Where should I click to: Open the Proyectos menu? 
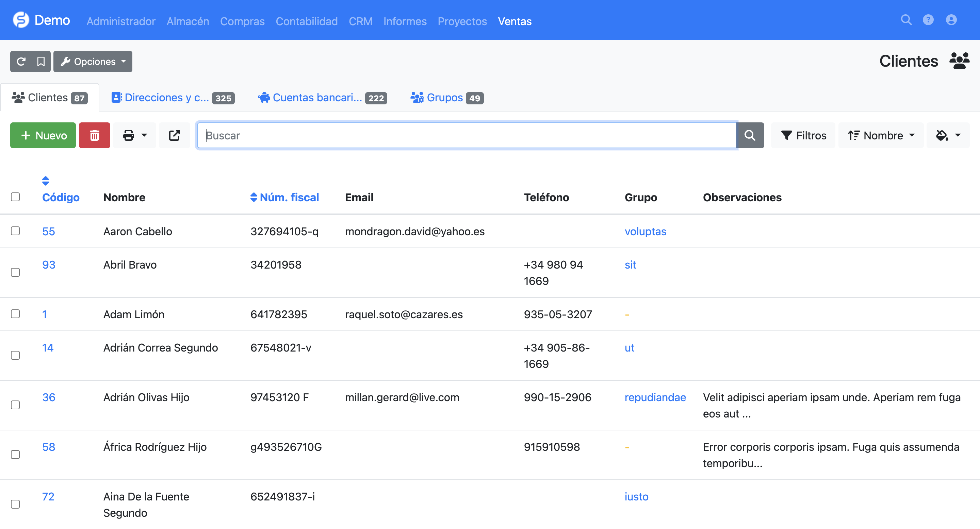coord(462,21)
